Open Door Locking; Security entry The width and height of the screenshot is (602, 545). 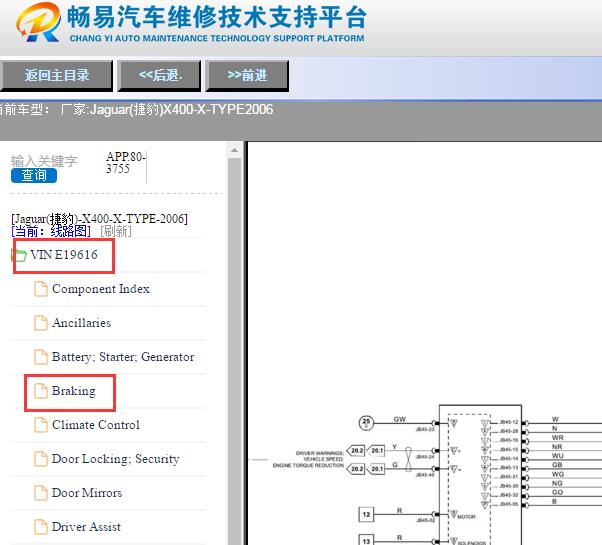[116, 459]
